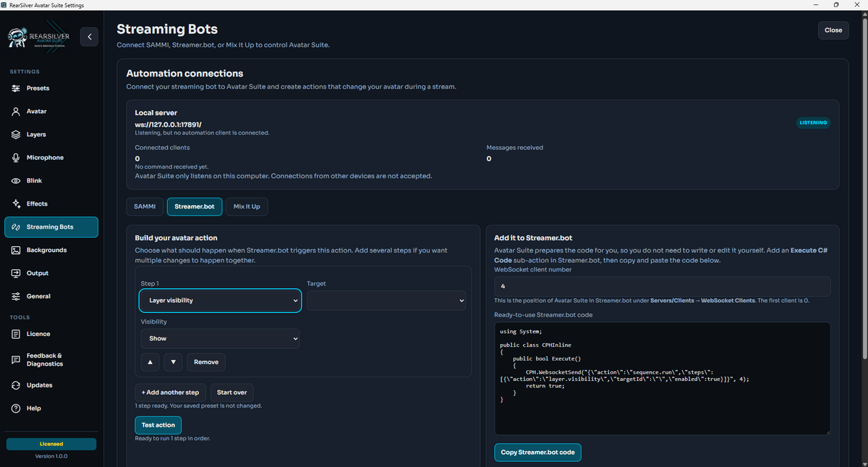Copy Streamer.bot code to clipboard

tap(537, 453)
